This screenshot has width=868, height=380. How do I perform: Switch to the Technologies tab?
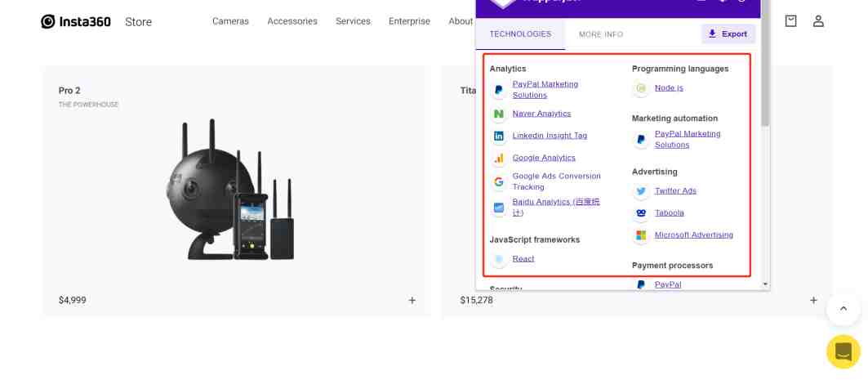(520, 34)
